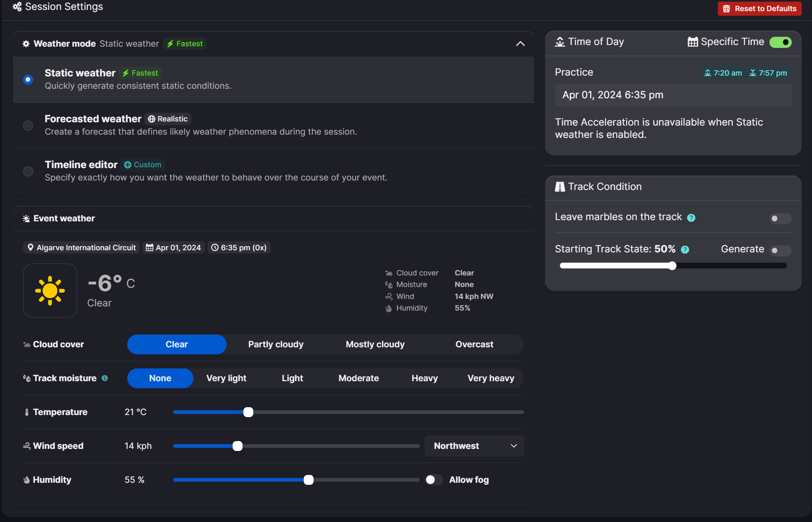Enable Leave marbles on the track
Viewport: 812px width, 522px height.
click(x=780, y=218)
